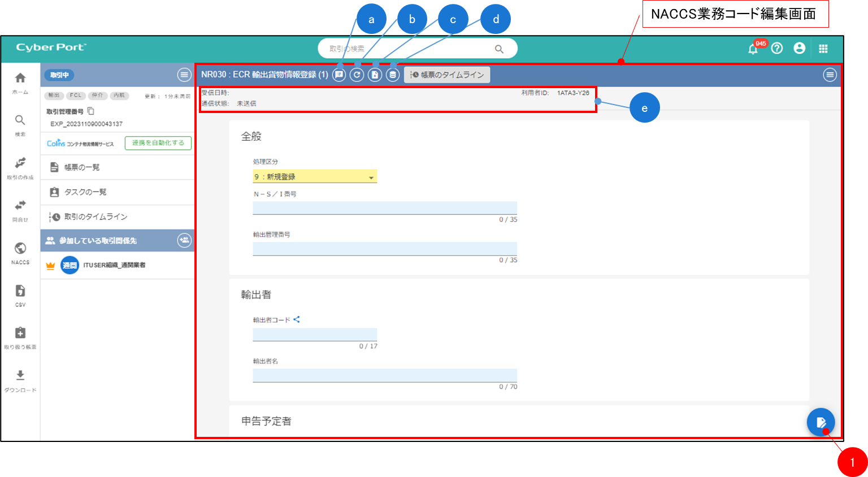Open the user account profile icon
This screenshot has height=477, width=868.
tap(799, 49)
